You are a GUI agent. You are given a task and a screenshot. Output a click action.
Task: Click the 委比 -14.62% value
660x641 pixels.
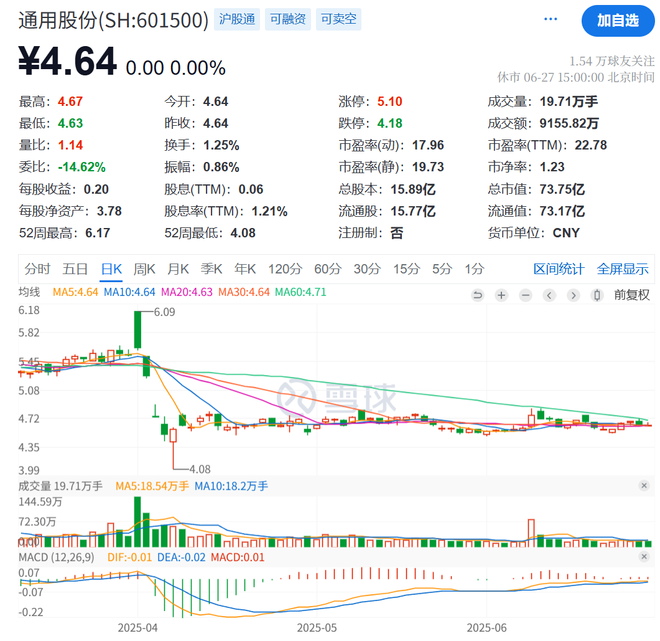coord(82,167)
